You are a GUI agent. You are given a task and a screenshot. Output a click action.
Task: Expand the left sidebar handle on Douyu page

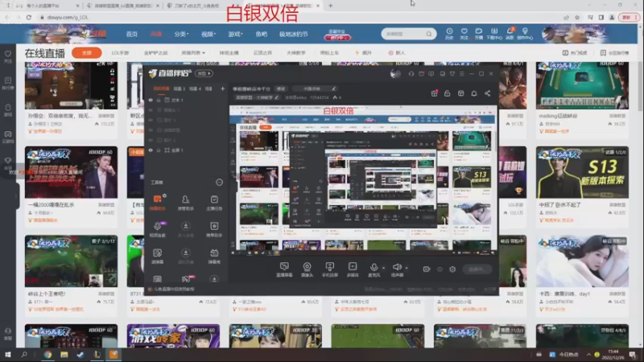coord(17,196)
